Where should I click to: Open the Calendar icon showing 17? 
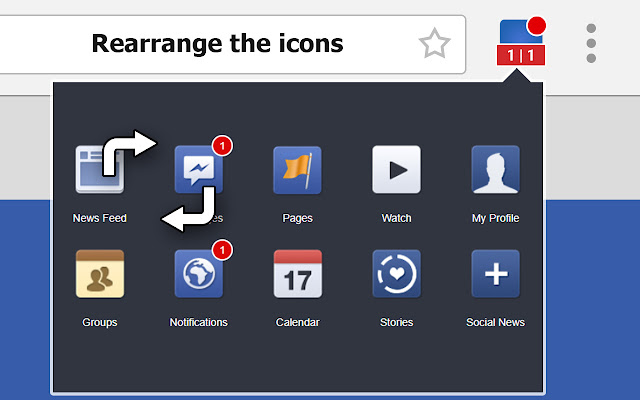(x=298, y=274)
